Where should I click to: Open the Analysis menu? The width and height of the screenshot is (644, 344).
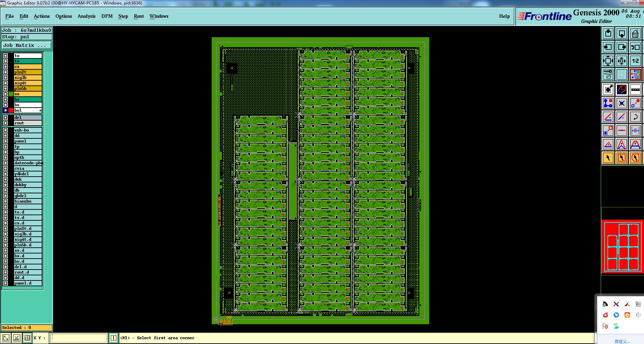click(87, 16)
